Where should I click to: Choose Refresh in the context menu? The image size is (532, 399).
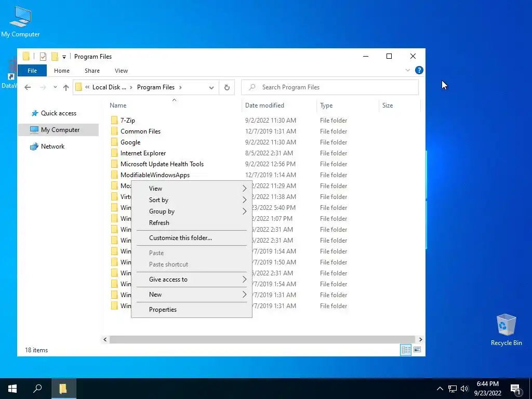pos(192,223)
